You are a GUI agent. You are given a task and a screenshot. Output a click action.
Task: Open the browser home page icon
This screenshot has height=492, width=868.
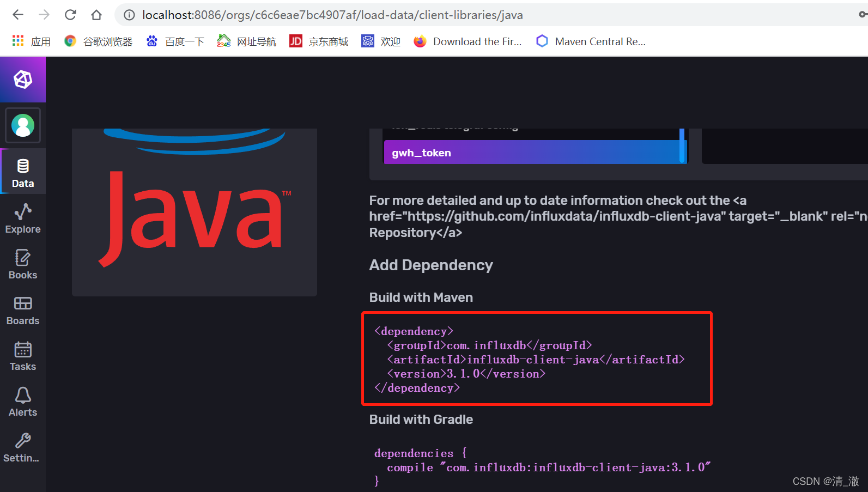point(96,15)
